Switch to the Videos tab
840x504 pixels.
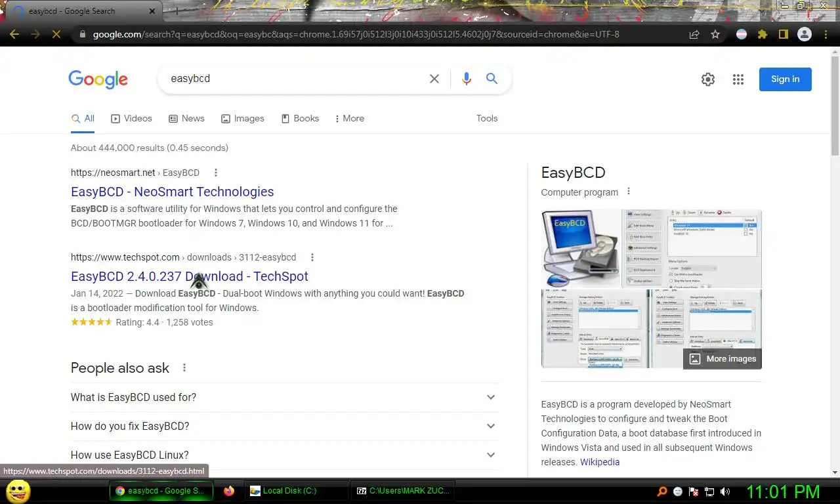click(131, 119)
